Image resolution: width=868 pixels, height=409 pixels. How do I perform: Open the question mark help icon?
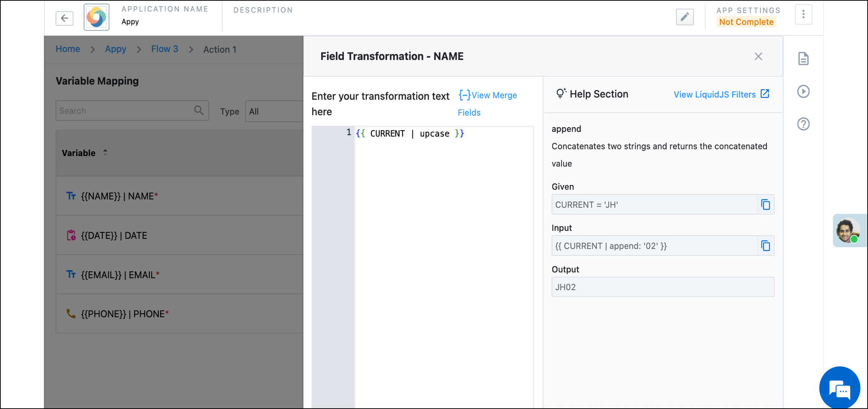803,124
